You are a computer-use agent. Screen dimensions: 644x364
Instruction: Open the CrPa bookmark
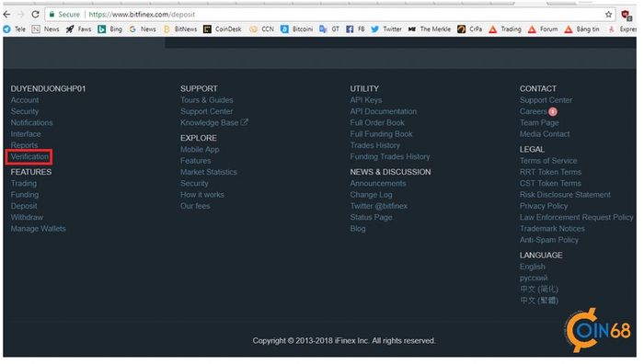coord(470,29)
